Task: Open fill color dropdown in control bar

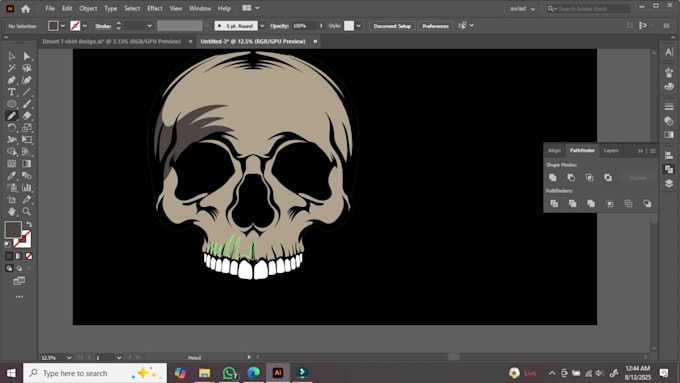Action: (x=63, y=26)
